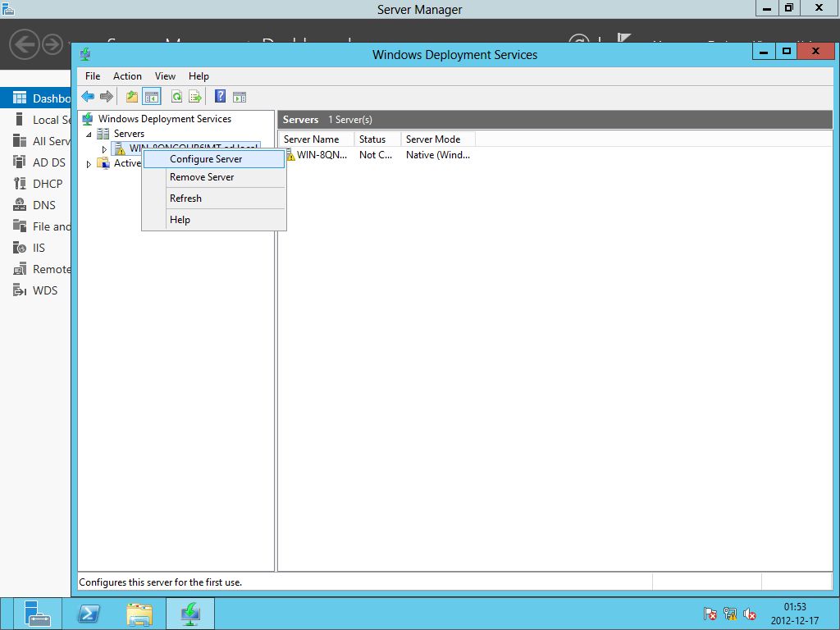Open Server Manager from the taskbar
This screenshot has height=630, width=840.
tap(36, 614)
